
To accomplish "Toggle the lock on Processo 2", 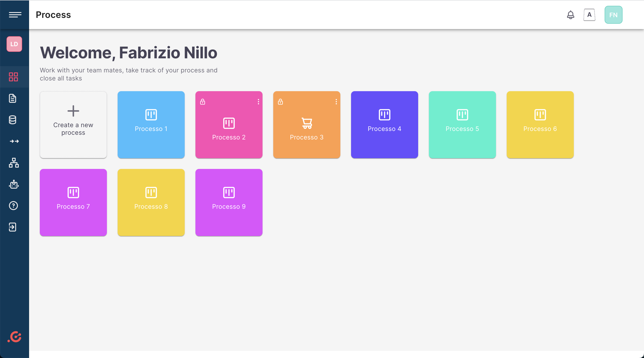I will click(x=203, y=102).
